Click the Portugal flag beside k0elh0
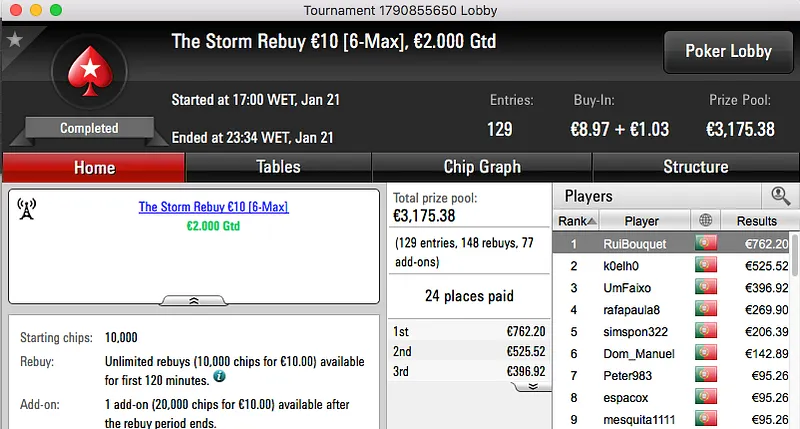 (x=707, y=265)
